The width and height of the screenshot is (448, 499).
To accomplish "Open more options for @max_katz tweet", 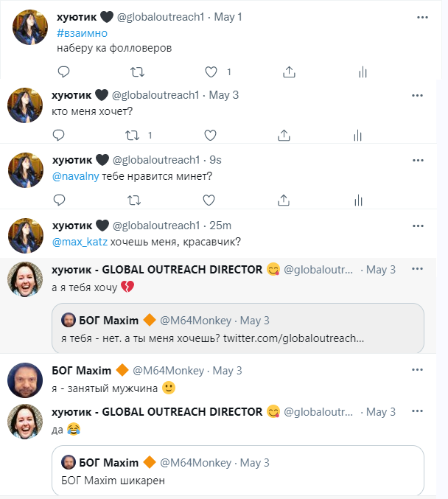I will pos(418,225).
